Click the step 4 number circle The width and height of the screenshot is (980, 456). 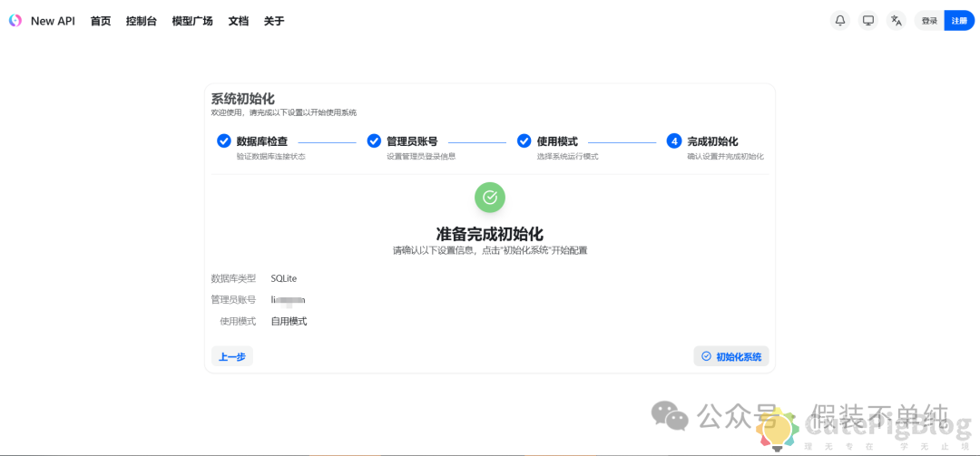pos(673,141)
